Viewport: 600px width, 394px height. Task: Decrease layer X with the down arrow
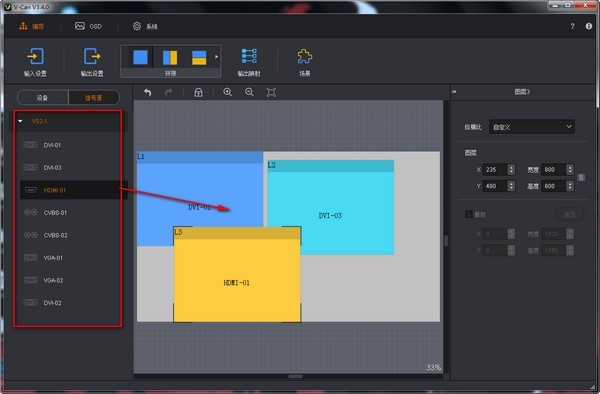pyautogui.click(x=511, y=172)
